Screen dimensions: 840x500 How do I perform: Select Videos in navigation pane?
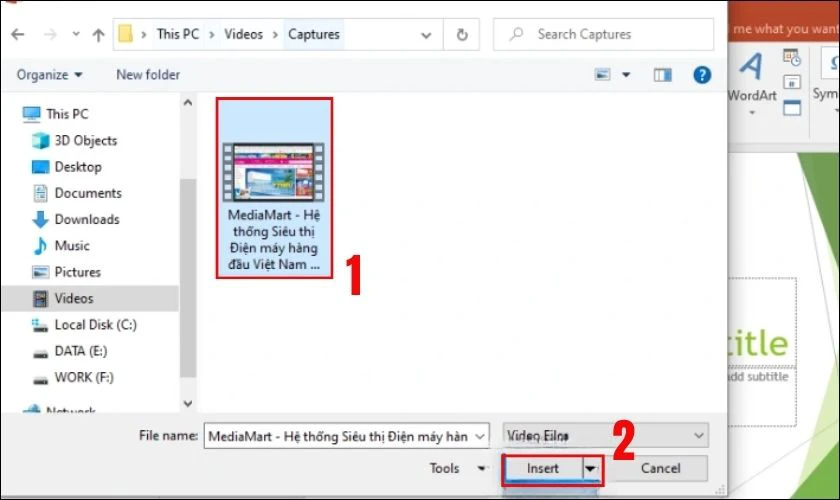click(x=90, y=298)
